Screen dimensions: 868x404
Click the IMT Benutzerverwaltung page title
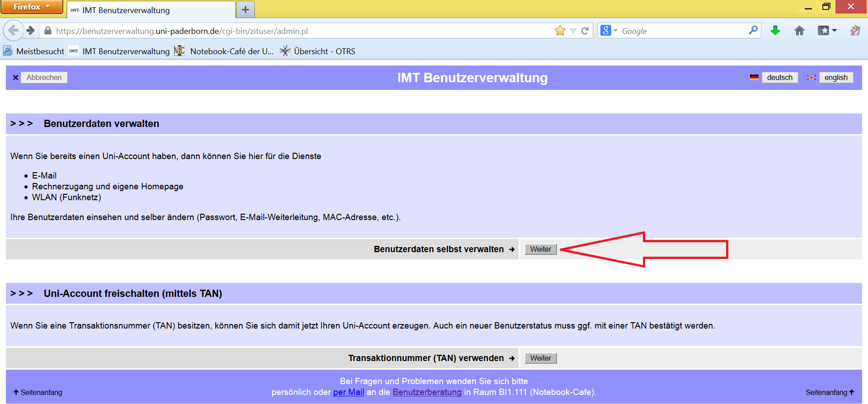point(472,78)
